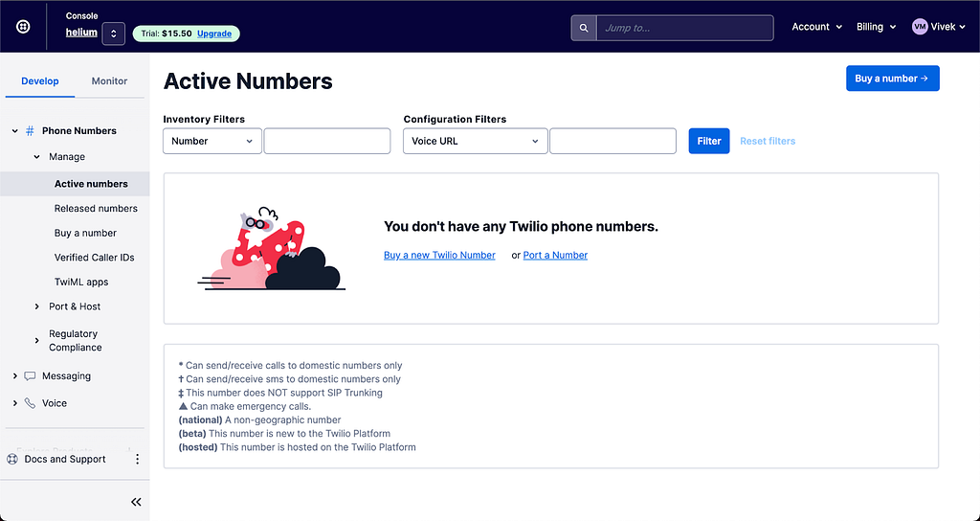Open the Voice URL configuration filter dropdown

tap(475, 142)
